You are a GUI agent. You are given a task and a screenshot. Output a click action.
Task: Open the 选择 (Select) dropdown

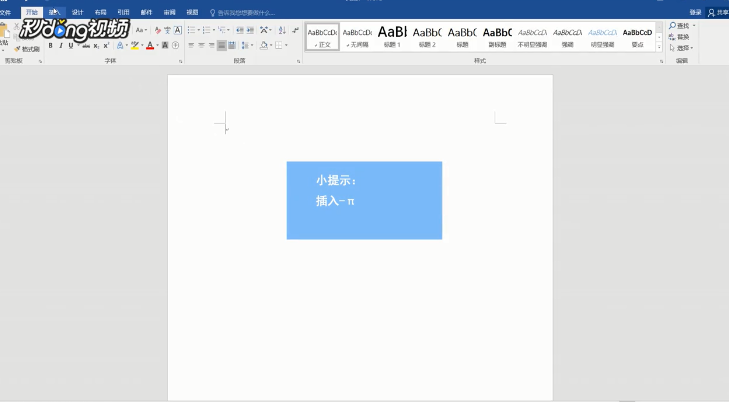point(681,48)
